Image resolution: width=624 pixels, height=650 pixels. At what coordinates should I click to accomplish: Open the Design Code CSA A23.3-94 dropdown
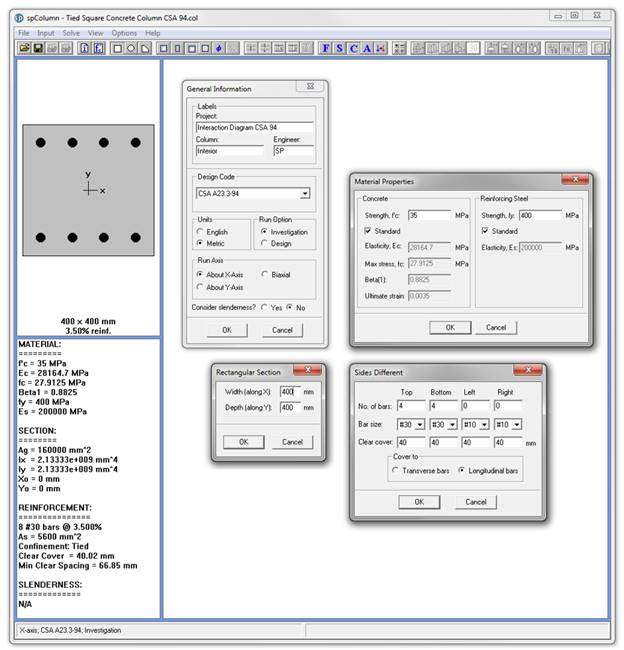pyautogui.click(x=305, y=193)
